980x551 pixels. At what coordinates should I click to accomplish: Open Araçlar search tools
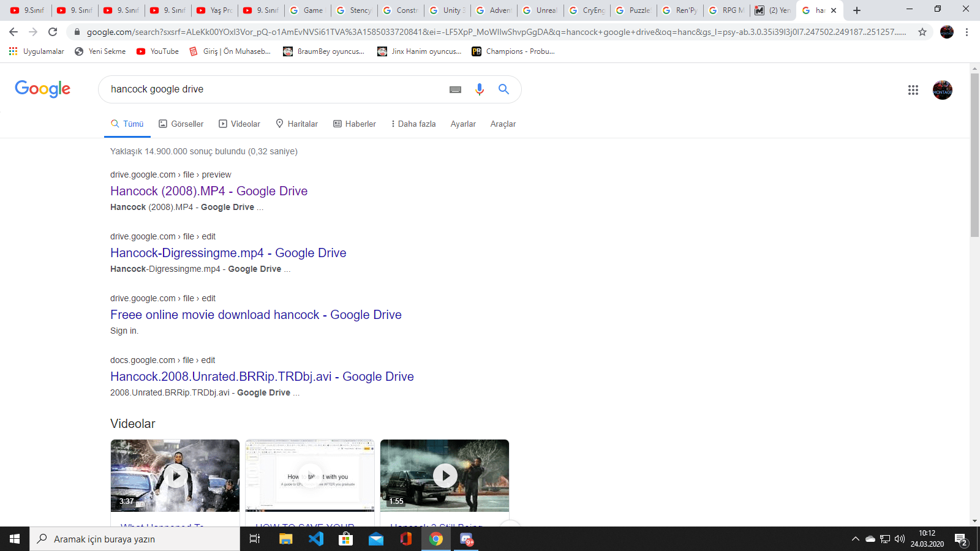(503, 124)
